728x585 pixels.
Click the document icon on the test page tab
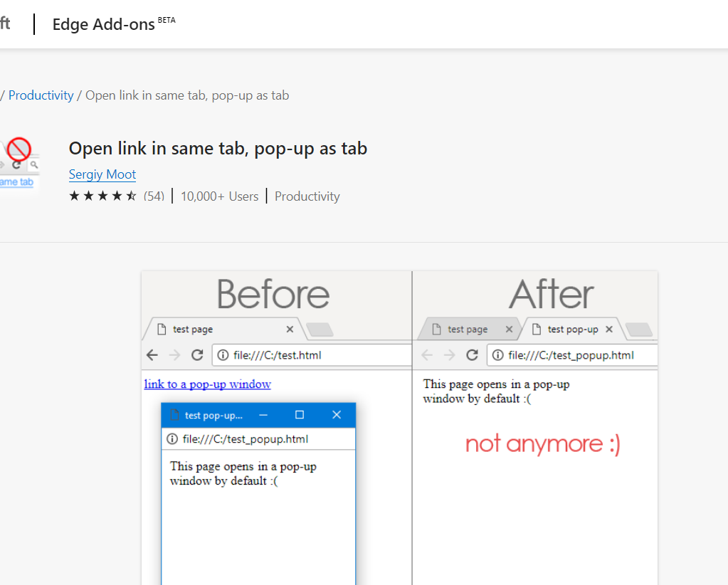coord(159,329)
